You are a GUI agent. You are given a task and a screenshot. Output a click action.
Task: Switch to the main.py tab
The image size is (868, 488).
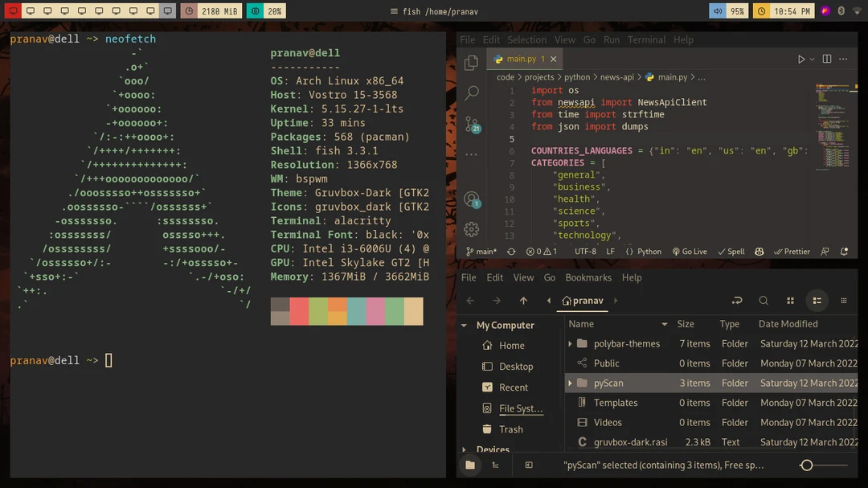tap(523, 58)
